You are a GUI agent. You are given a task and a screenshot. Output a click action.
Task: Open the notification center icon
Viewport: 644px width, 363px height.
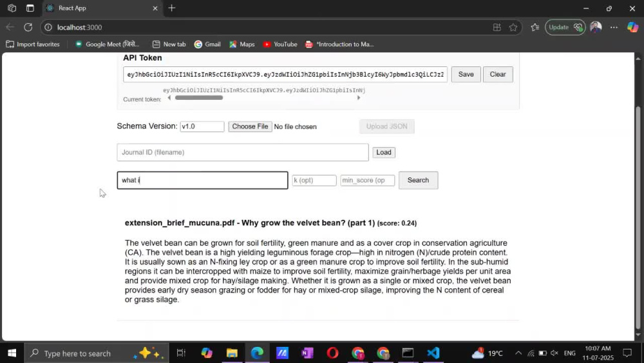coord(627,353)
